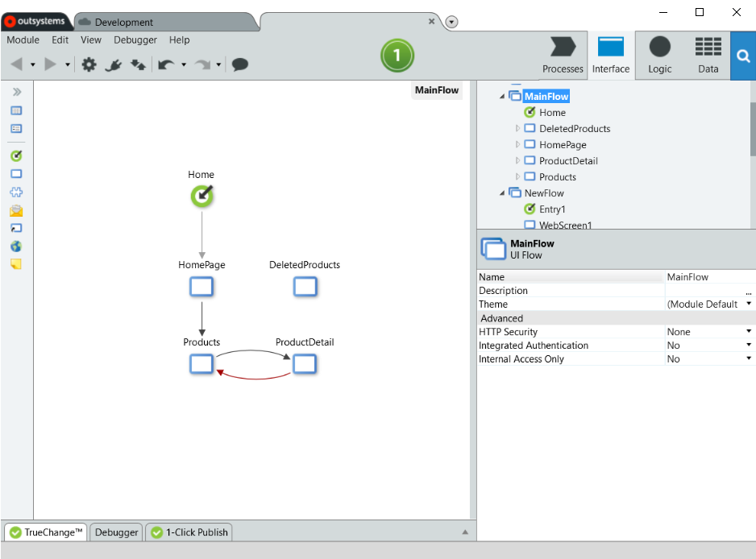Screen dimensions: 756x559
Task: Select the Screen tool in the toolbox
Action: pos(15,173)
